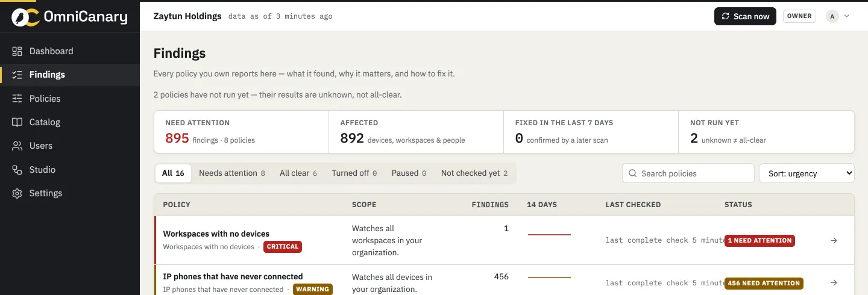Click the search magnifier icon
Viewport: 868px width, 295px height.
633,173
